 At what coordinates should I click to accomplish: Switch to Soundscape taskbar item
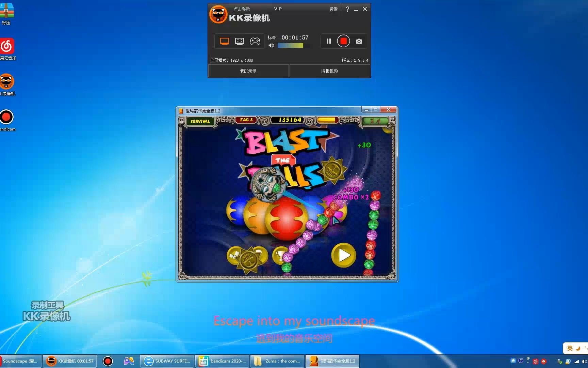(20, 361)
